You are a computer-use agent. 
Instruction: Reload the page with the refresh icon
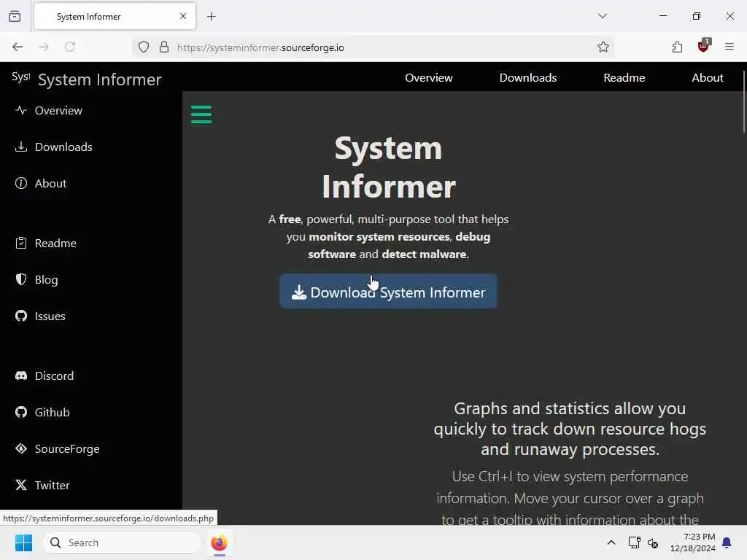point(70,47)
